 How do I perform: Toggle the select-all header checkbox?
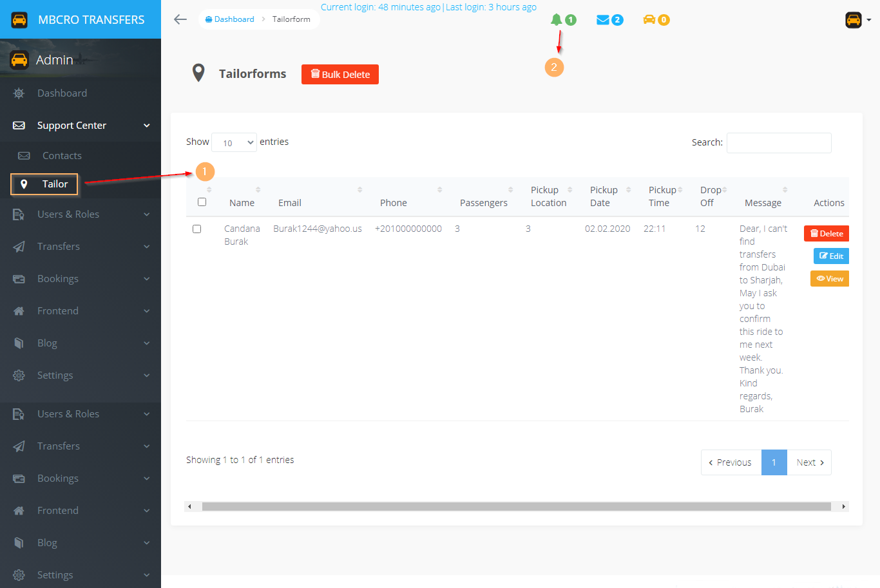pyautogui.click(x=202, y=202)
